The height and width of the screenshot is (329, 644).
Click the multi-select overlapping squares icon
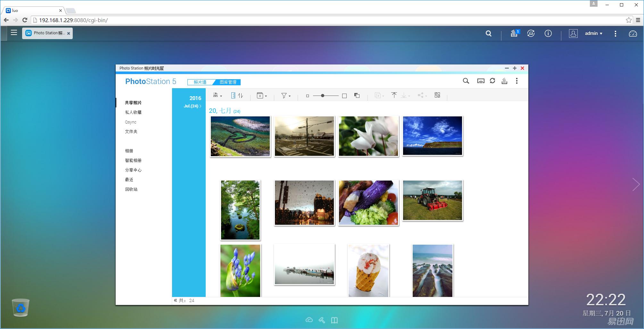point(357,96)
